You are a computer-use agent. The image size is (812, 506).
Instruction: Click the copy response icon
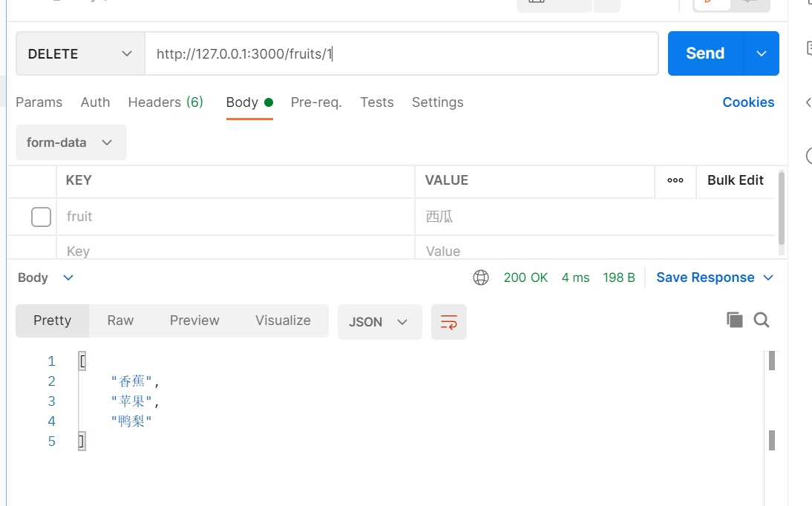click(734, 320)
